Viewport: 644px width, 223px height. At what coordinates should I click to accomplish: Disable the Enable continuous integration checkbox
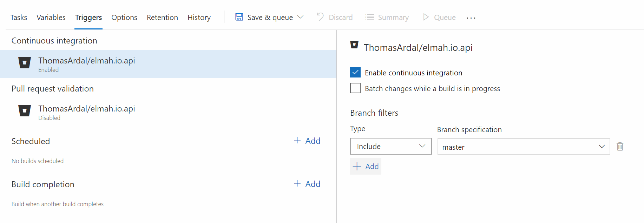[x=355, y=72]
